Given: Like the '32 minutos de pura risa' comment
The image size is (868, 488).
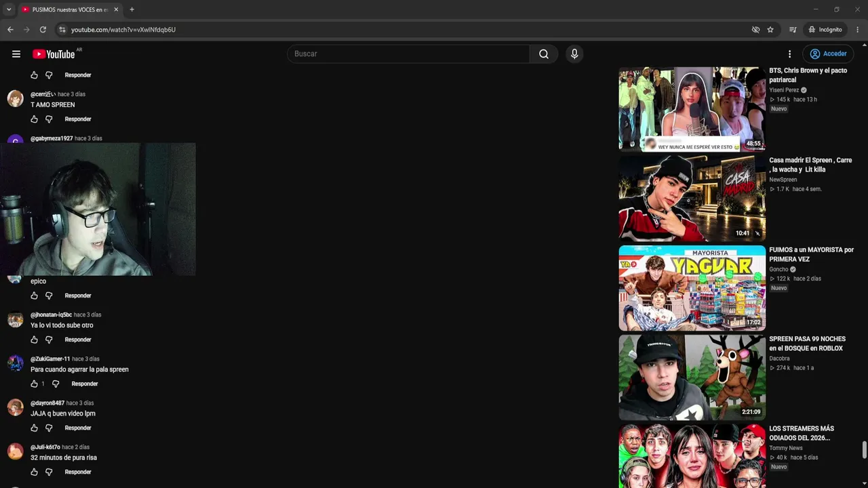Looking at the screenshot, I should pyautogui.click(x=35, y=472).
